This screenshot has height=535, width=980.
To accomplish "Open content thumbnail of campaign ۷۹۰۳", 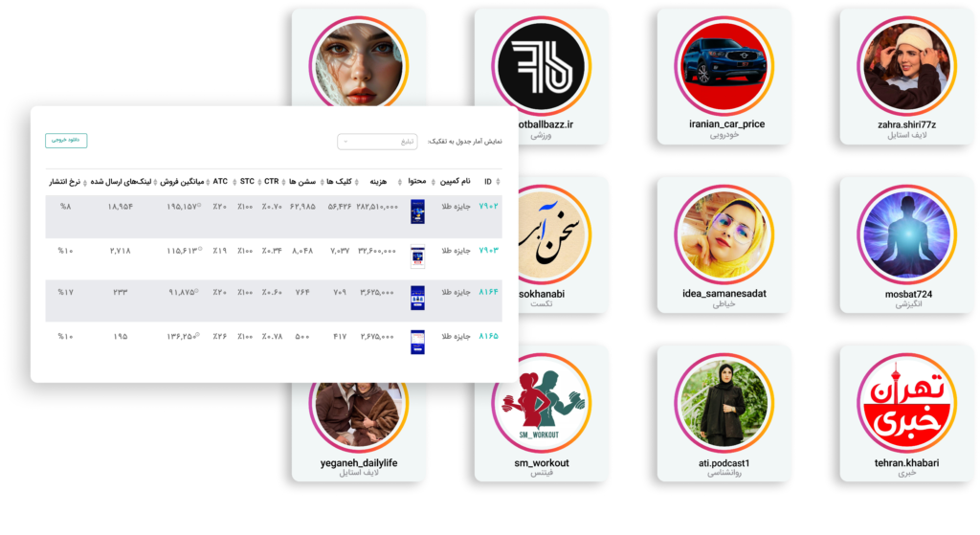I will 417,256.
